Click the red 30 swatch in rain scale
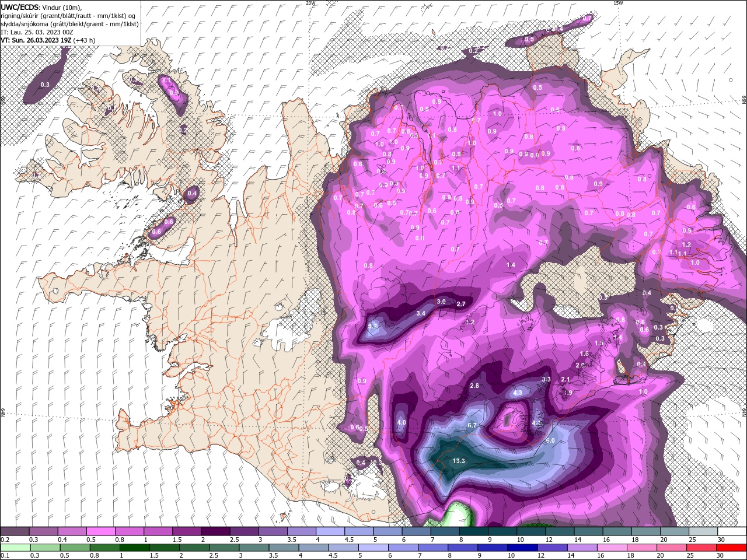747x560 pixels. click(732, 548)
